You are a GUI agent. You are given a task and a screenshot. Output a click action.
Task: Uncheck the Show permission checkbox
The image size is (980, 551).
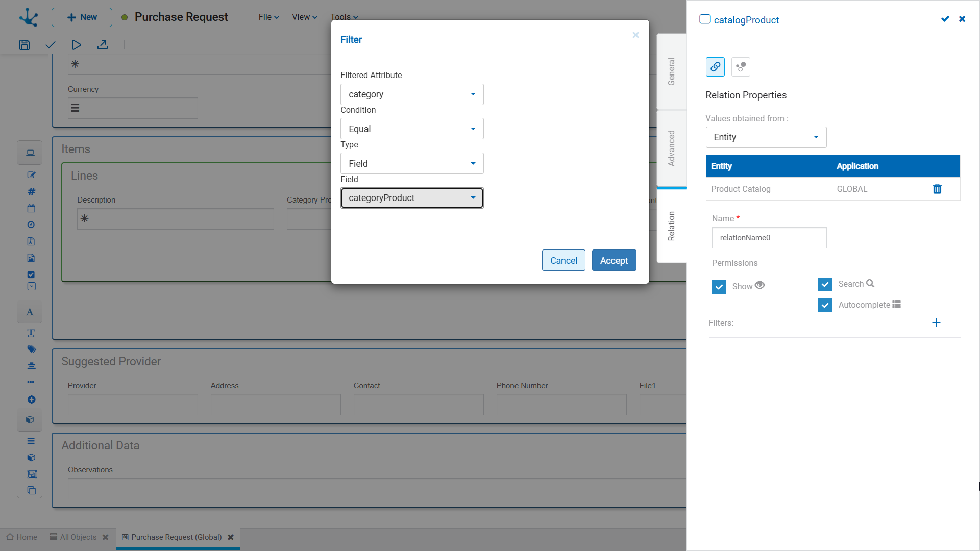tap(719, 287)
